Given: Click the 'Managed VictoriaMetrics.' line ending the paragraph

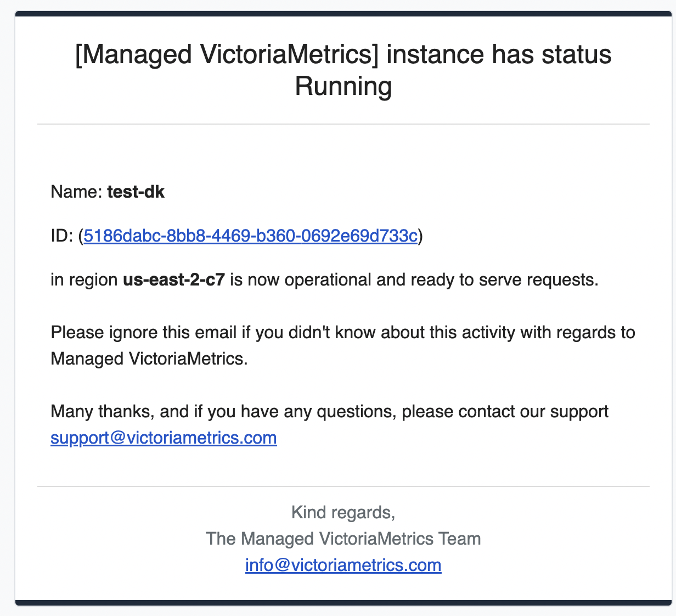Looking at the screenshot, I should click(149, 359).
